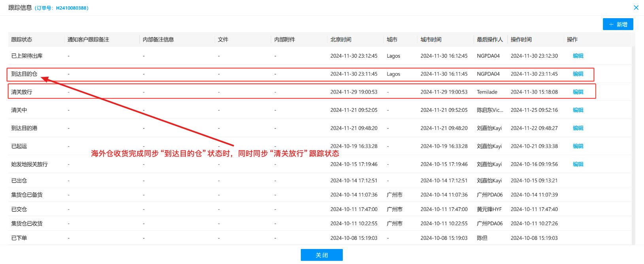Click the order number H2410080388
Image resolution: width=644 pixels, height=264 pixels.
[x=72, y=8]
